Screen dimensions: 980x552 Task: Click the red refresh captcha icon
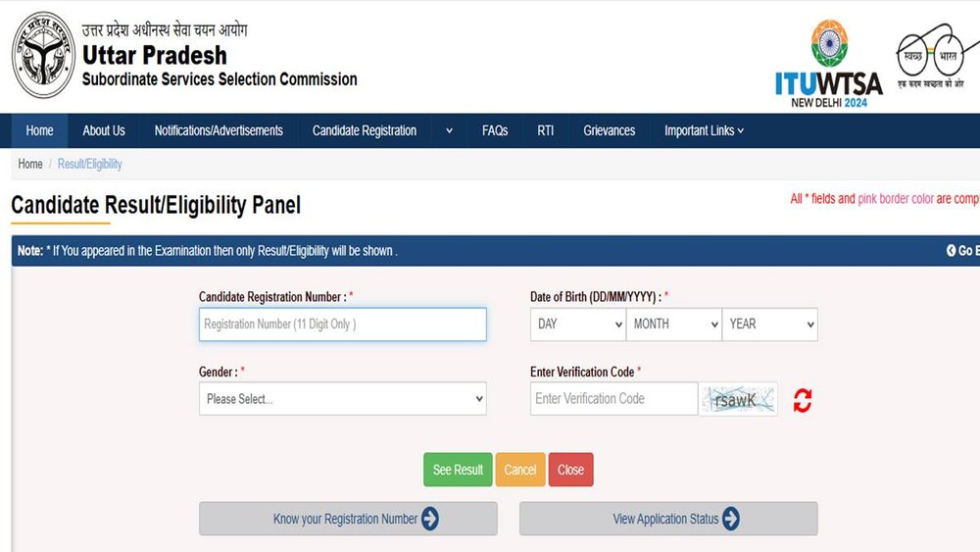pyautogui.click(x=803, y=400)
